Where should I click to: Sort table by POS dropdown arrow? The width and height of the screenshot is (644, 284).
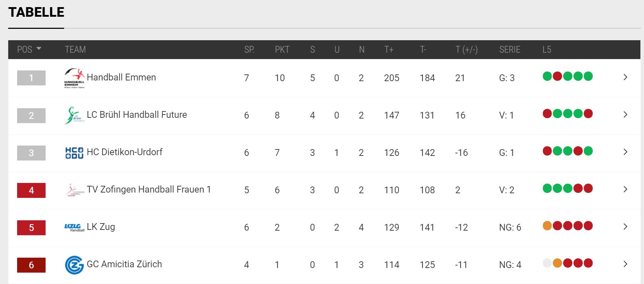[39, 49]
